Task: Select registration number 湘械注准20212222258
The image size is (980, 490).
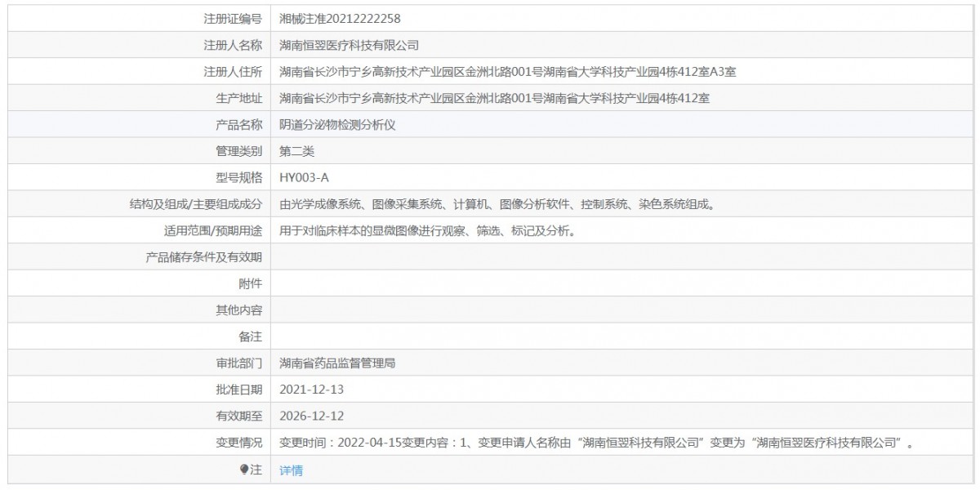Action: (x=340, y=18)
